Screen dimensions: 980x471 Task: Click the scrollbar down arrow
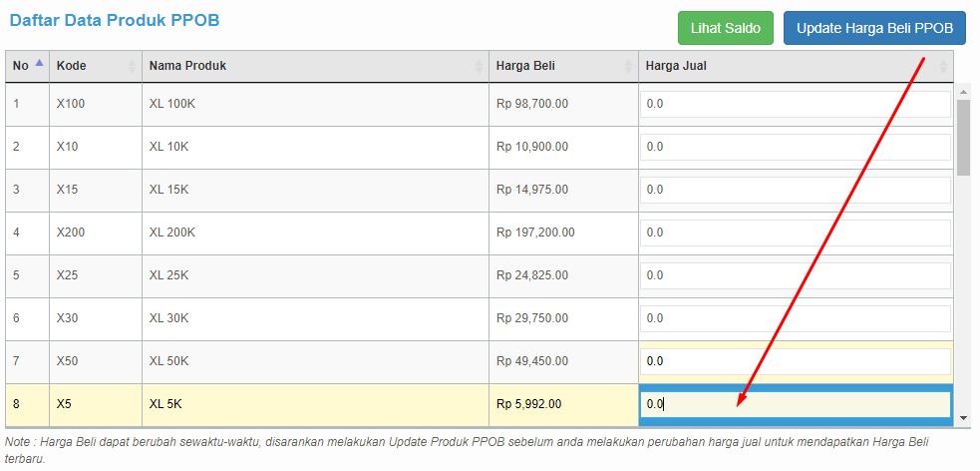pos(963,417)
